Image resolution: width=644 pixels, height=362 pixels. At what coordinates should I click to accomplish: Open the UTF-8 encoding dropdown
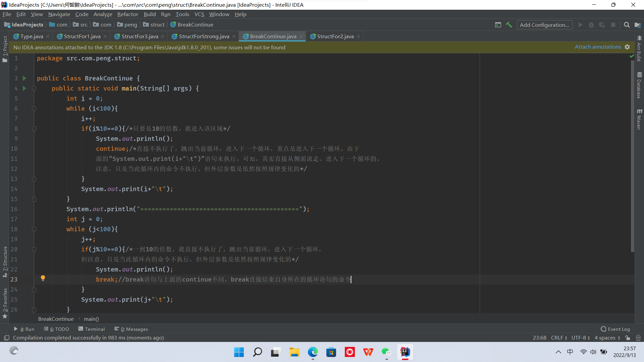point(581,338)
